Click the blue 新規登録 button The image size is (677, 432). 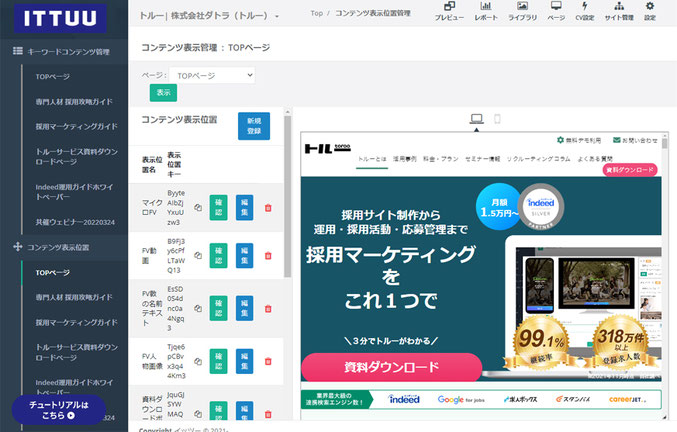click(x=254, y=126)
